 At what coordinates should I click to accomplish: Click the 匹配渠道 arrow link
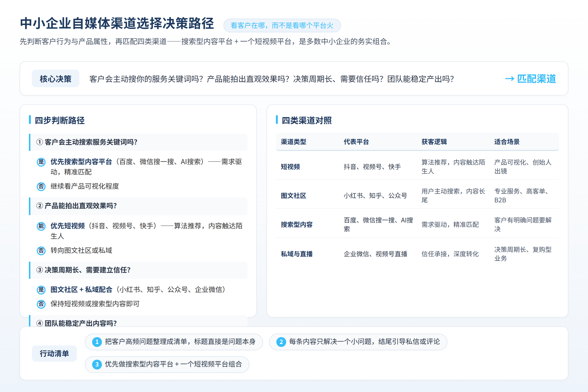coord(530,79)
